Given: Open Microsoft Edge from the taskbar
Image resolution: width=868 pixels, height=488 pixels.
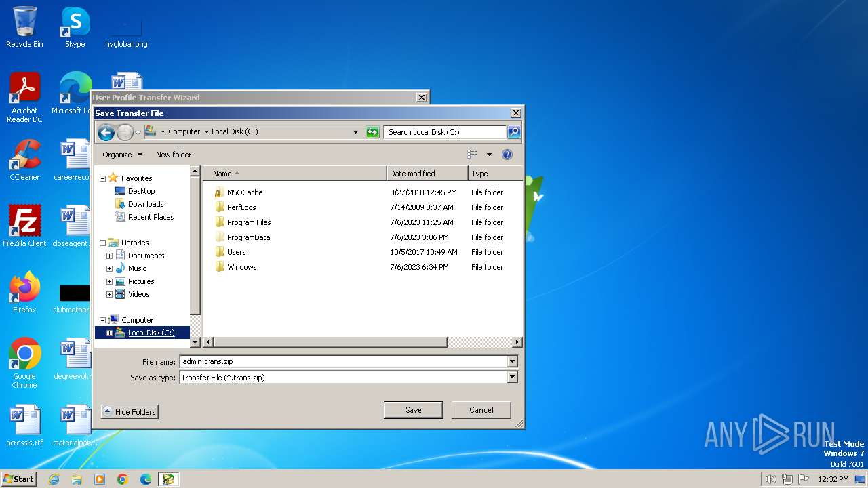Looking at the screenshot, I should tap(146, 479).
